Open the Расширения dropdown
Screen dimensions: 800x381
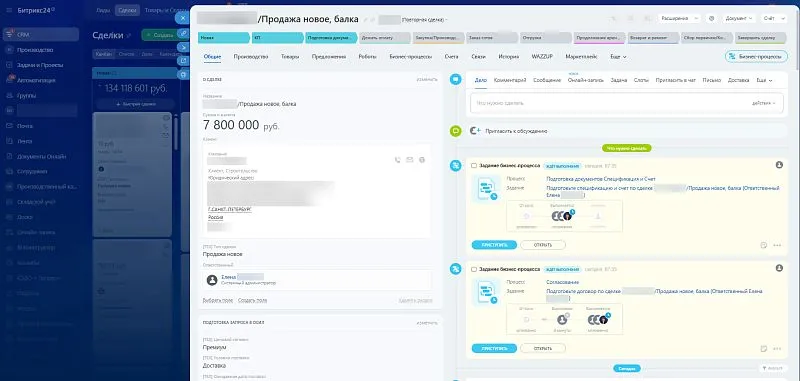[680, 18]
